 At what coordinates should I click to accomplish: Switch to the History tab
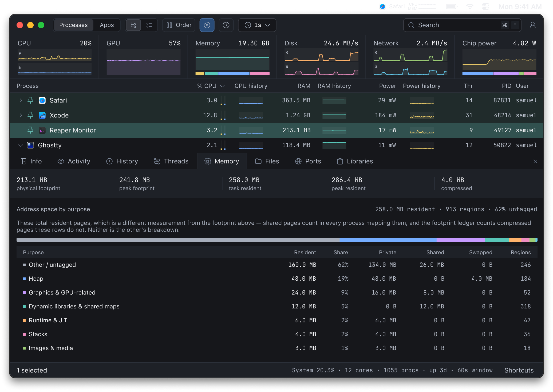(x=122, y=161)
